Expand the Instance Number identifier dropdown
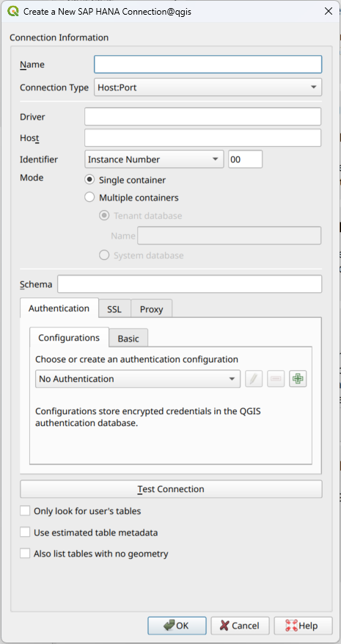 154,159
